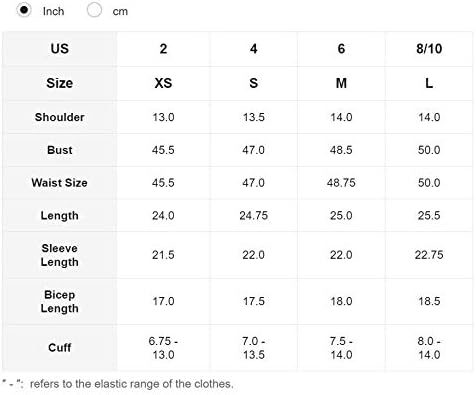Select the L size column header
Image resolution: width=476 pixels, height=395 pixels.
(x=429, y=83)
